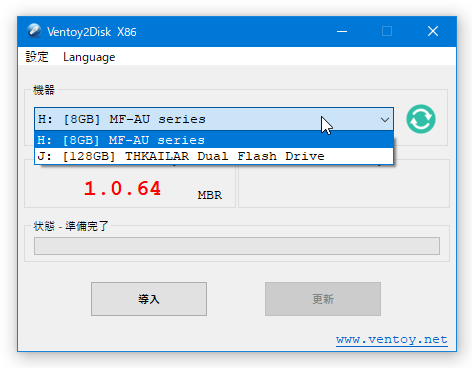Screen dimensions: 472x368
Task: Click the 機器 device group label
Action: point(44,90)
